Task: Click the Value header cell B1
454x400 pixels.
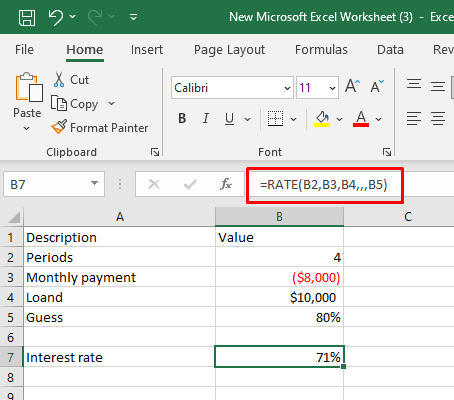Action: [x=279, y=237]
